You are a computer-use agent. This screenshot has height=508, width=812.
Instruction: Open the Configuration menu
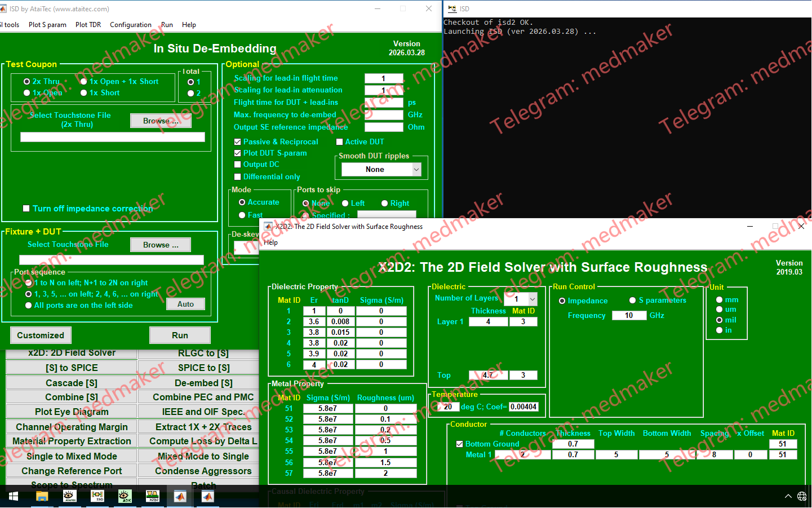point(131,25)
